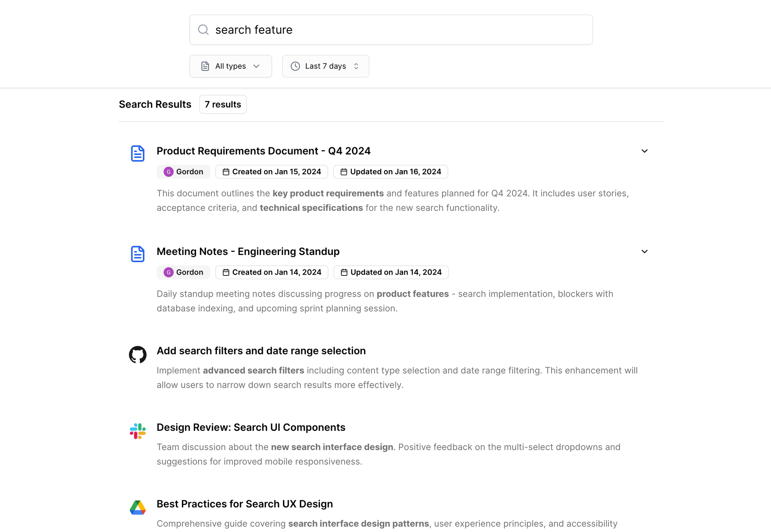Viewport: 771px width, 532px height.
Task: Open the Last 7 days date selector
Action: 326,66
